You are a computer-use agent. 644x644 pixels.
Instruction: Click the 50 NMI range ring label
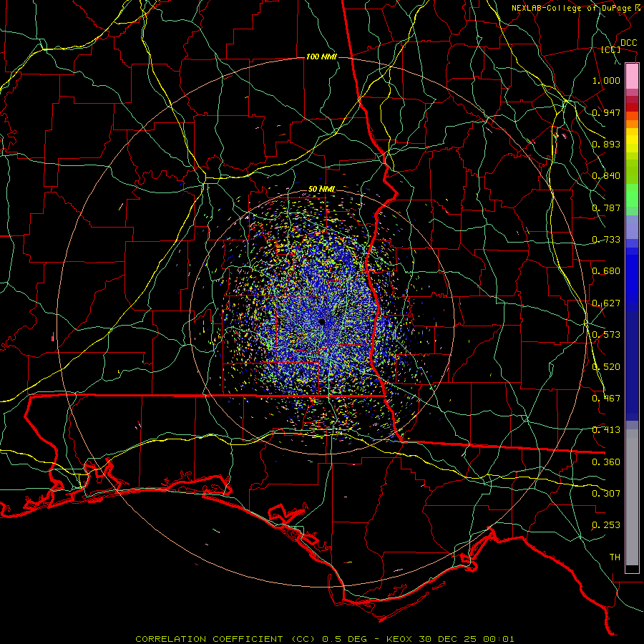(x=321, y=190)
